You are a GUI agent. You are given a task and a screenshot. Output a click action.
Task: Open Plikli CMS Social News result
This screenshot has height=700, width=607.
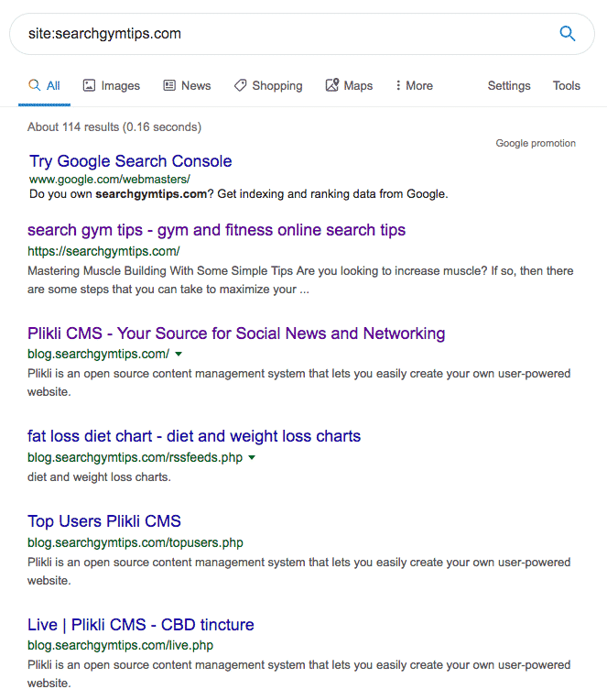[x=236, y=334]
